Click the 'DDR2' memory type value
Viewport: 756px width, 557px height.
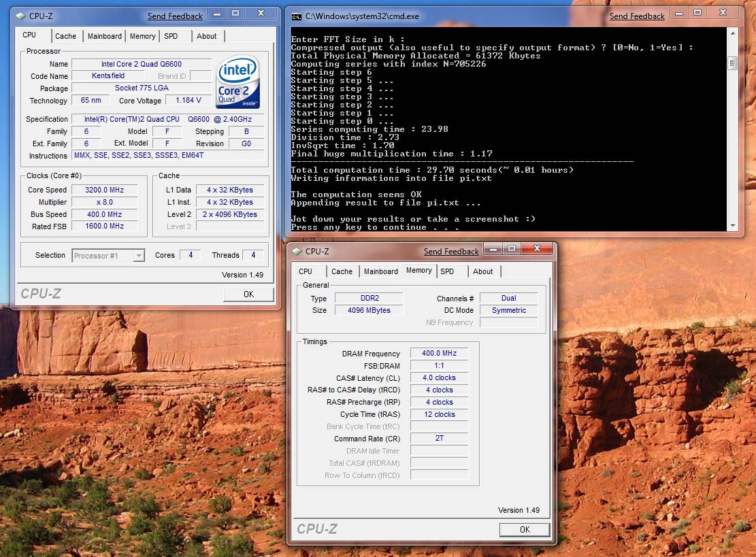point(369,299)
